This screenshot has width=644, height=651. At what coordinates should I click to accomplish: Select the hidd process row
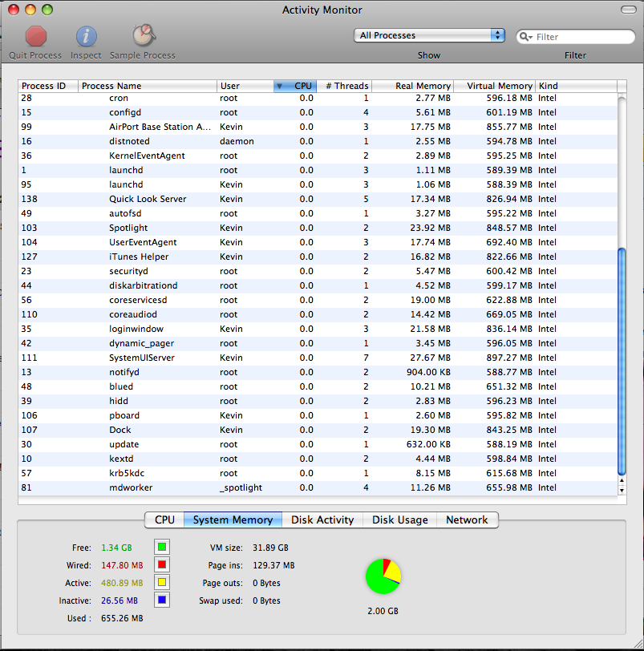click(318, 401)
